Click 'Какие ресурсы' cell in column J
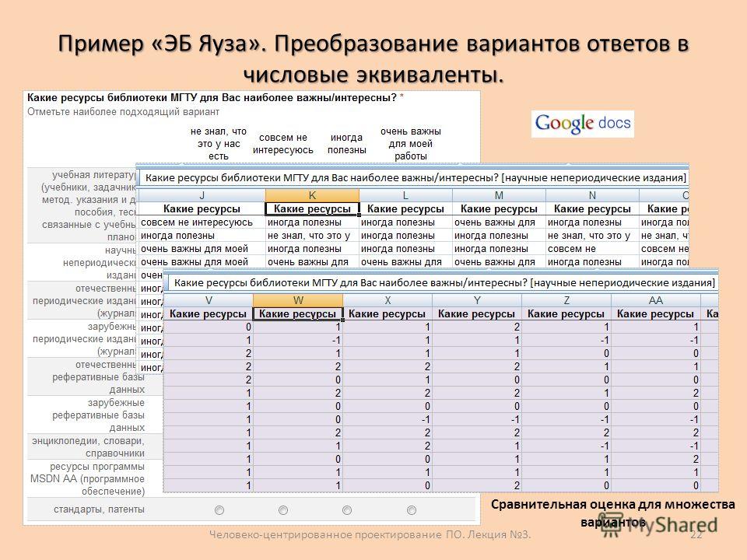 [x=202, y=209]
